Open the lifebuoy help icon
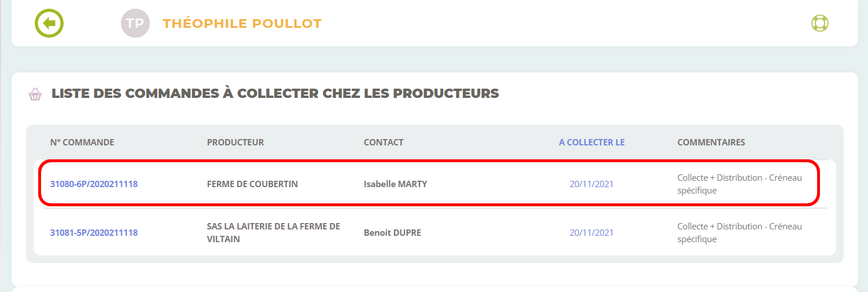 [820, 23]
